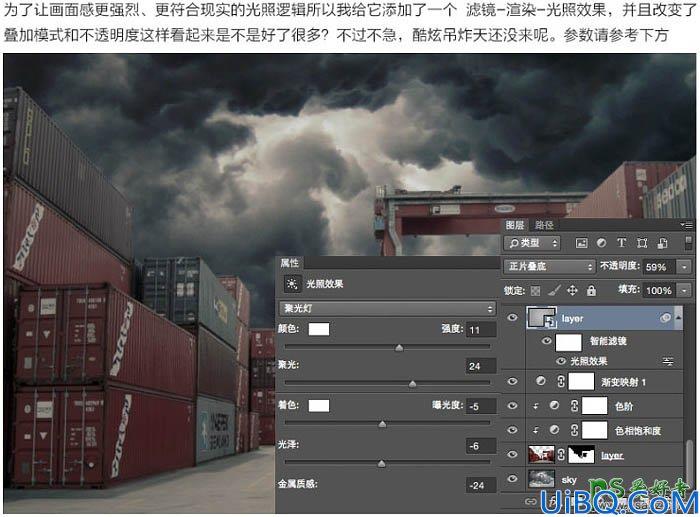Select the 渐变映射 1 layer name
Image resolution: width=700 pixels, height=517 pixels.
(623, 382)
